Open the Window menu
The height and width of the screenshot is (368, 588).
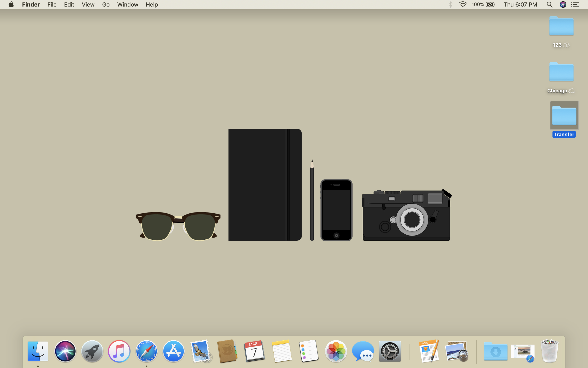pos(128,5)
